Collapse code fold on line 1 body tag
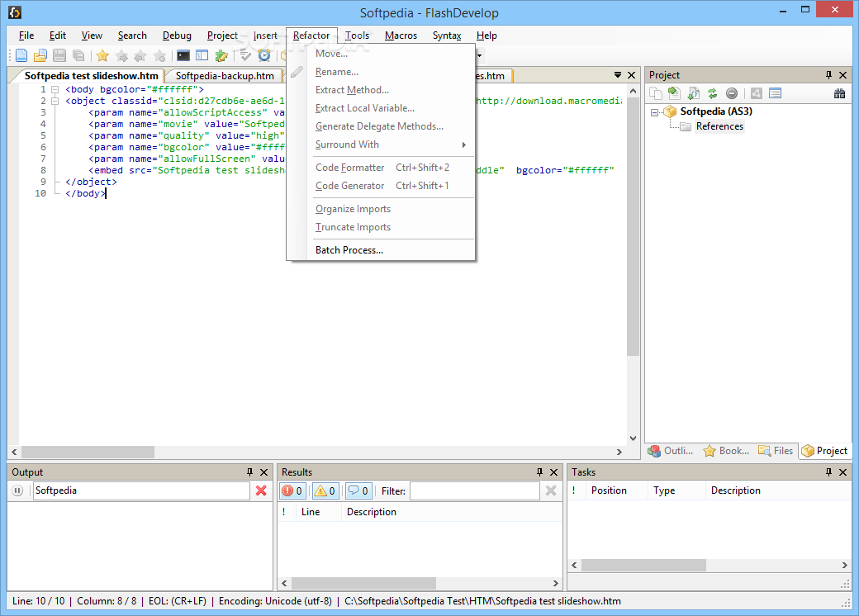 click(x=55, y=89)
